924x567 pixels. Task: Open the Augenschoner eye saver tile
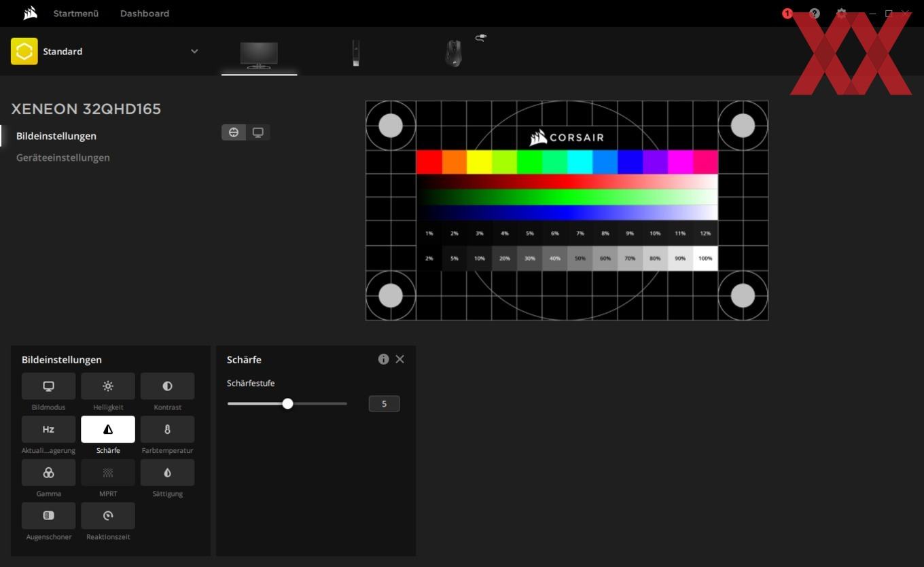click(x=48, y=515)
